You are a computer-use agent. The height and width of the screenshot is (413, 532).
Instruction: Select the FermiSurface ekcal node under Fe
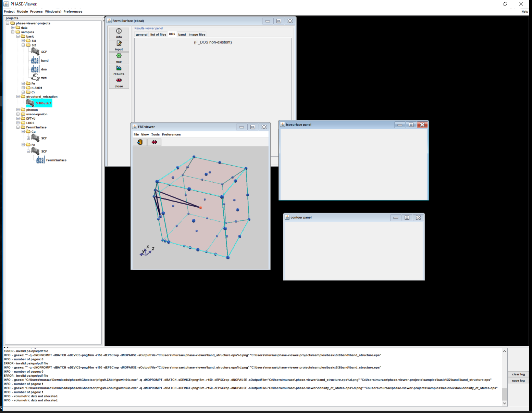point(41,160)
